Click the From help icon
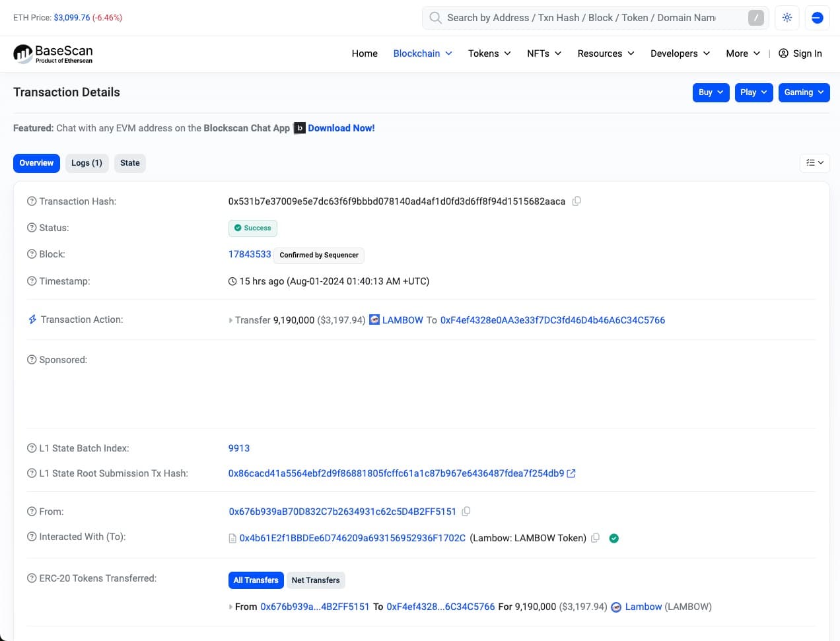The height and width of the screenshot is (641, 840). point(32,512)
